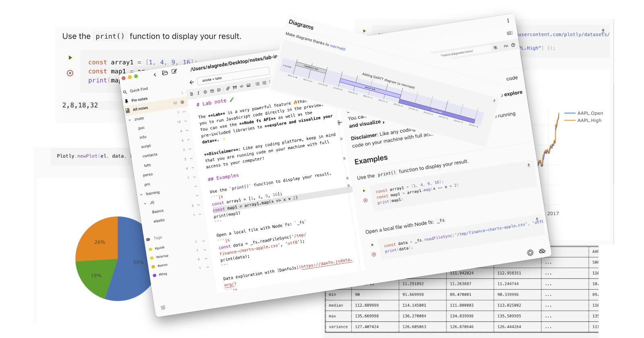The width and height of the screenshot is (644, 338).
Task: Toggle AAPL.High trace in chart legend
Action: click(x=583, y=120)
